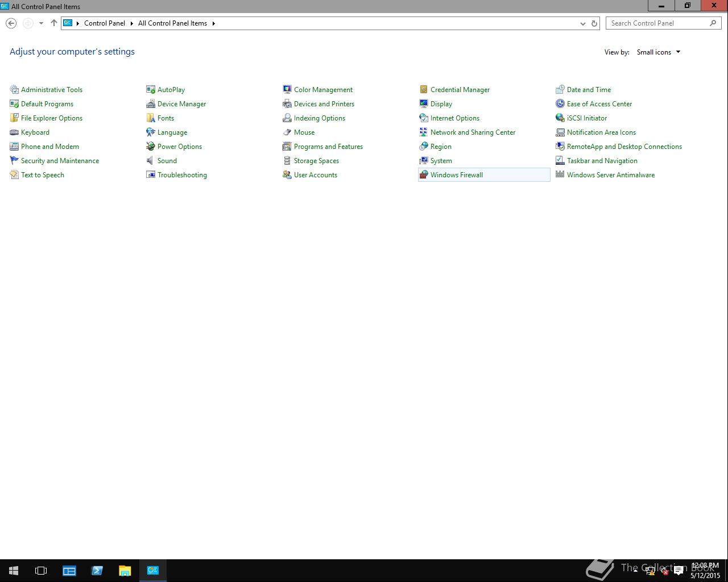This screenshot has height=582, width=728.
Task: Click the Fonts folder icon
Action: pyautogui.click(x=151, y=118)
